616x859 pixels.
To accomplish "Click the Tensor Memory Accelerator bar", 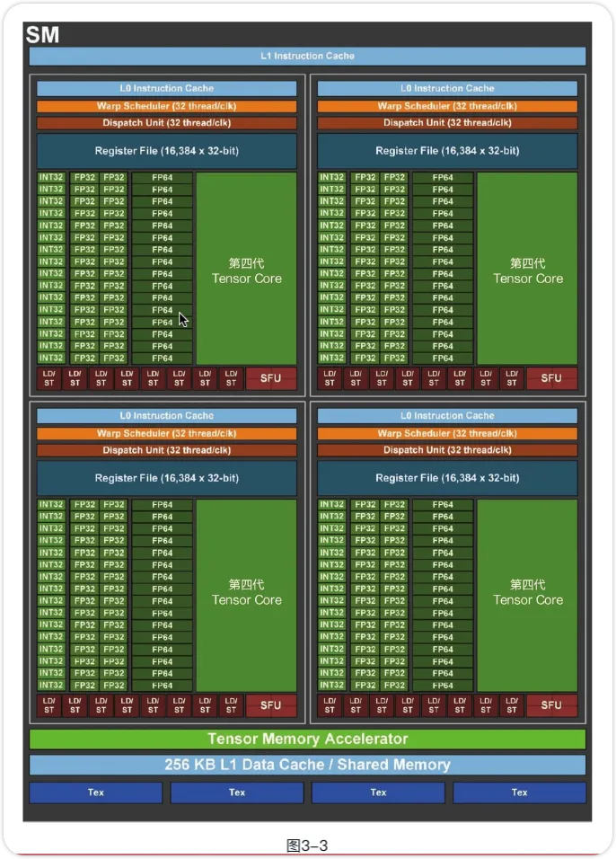I will tap(307, 739).
